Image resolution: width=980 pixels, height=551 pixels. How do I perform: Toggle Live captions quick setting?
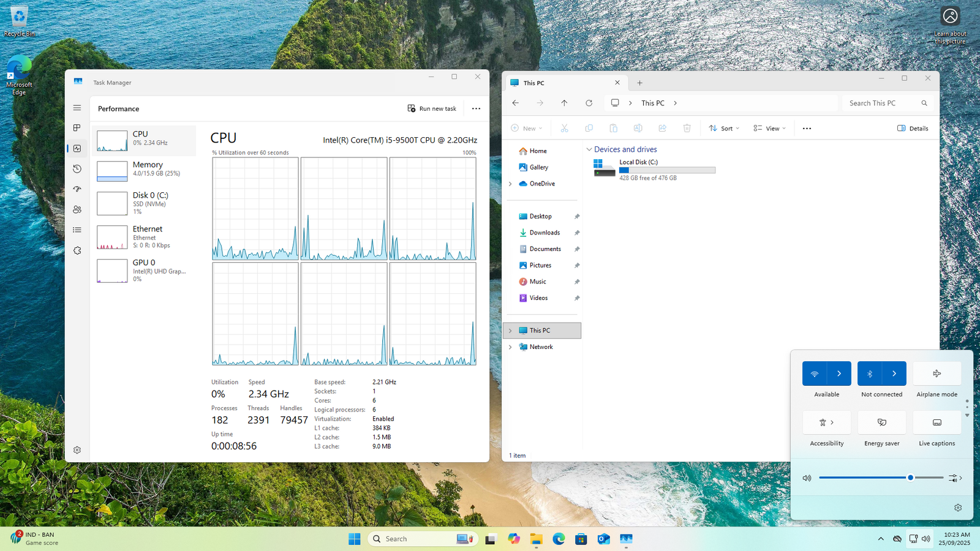click(x=937, y=422)
